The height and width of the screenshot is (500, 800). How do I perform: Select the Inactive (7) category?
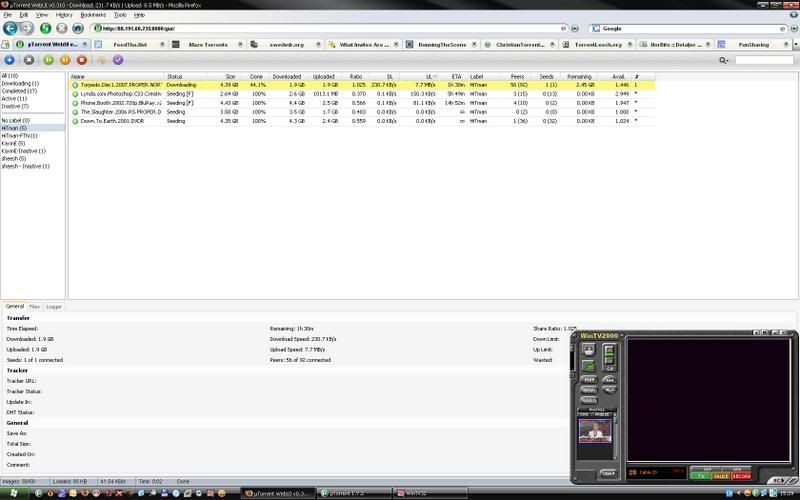pyautogui.click(x=15, y=107)
